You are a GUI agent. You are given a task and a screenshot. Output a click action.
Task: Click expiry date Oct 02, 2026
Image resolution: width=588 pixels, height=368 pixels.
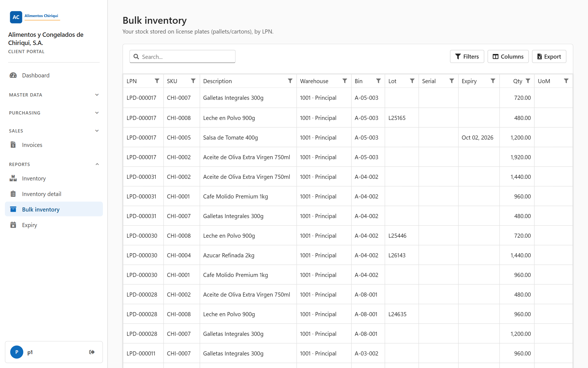tap(477, 137)
